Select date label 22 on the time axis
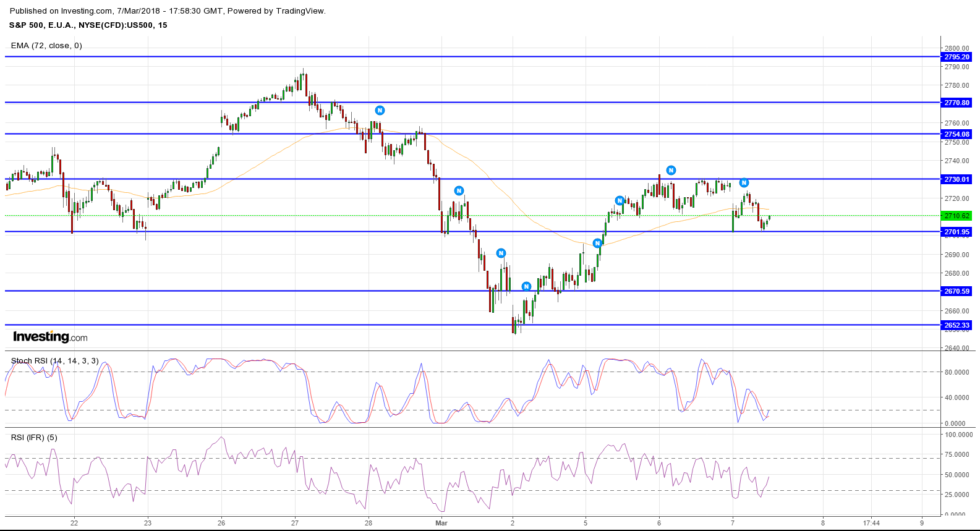 pyautogui.click(x=74, y=523)
